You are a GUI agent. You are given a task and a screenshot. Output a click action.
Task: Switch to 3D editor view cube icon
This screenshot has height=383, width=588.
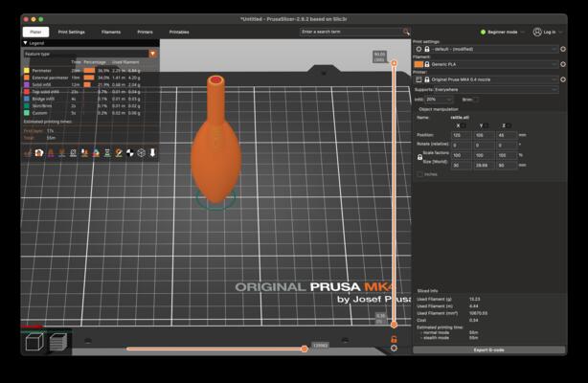coord(34,342)
